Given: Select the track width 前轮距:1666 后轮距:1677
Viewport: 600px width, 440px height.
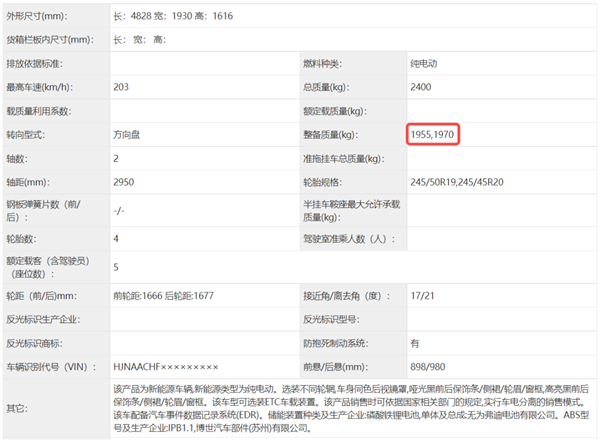Looking at the screenshot, I should [x=165, y=295].
